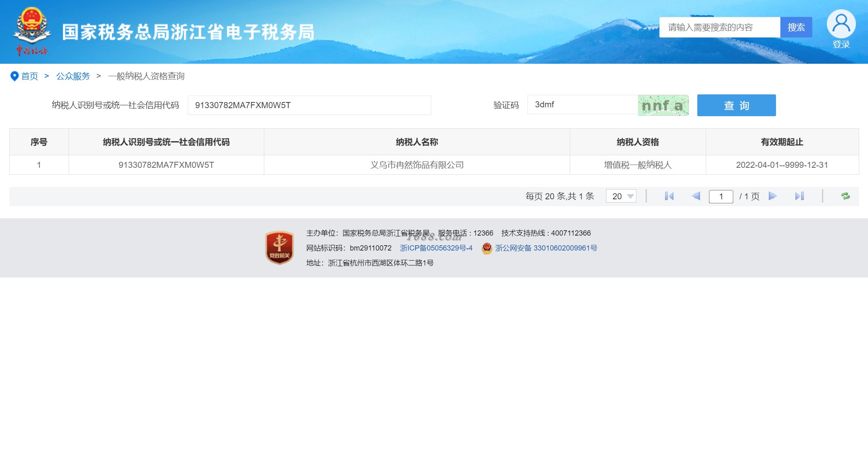Open 公众服务 breadcrumb item
Viewport: 868px width, 472px height.
tap(73, 76)
